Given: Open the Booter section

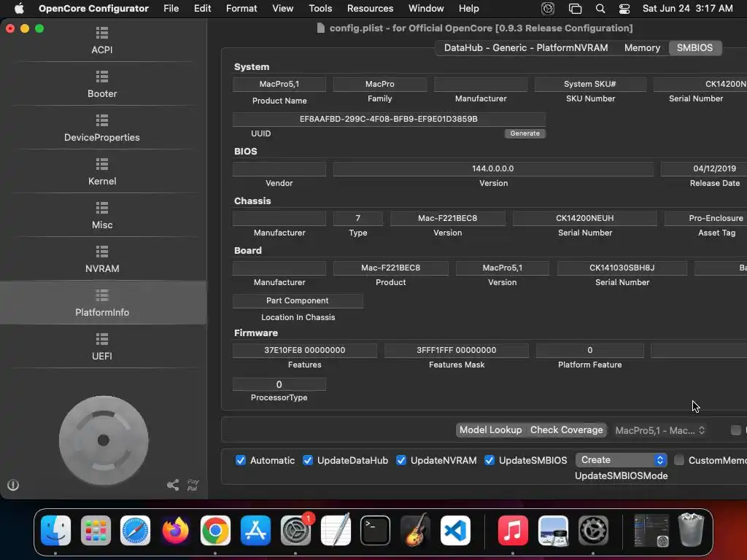Looking at the screenshot, I should pos(102,85).
